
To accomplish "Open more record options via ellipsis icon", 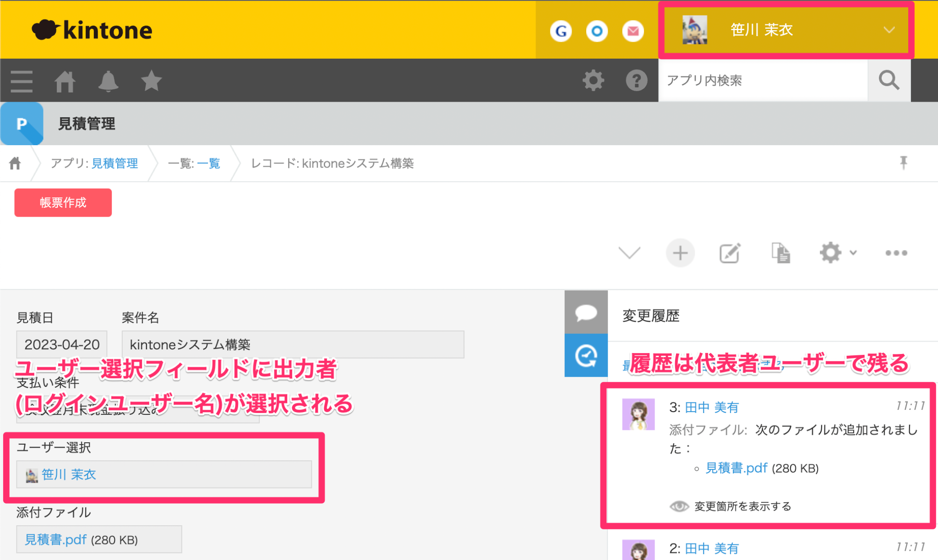I will pos(896,253).
